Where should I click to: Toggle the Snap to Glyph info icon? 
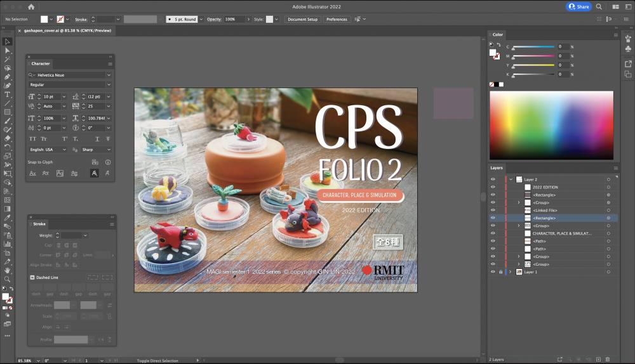(108, 162)
